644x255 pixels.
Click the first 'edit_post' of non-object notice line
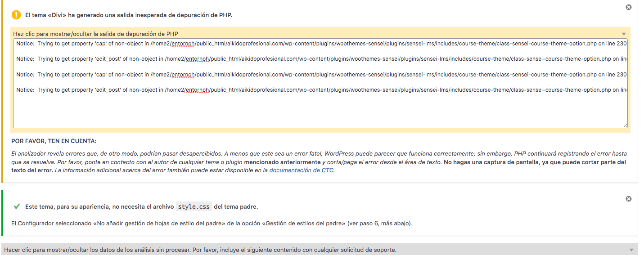click(x=321, y=59)
